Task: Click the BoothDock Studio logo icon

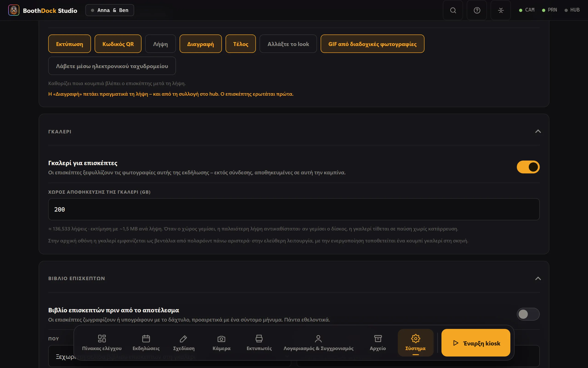Action: tap(14, 10)
